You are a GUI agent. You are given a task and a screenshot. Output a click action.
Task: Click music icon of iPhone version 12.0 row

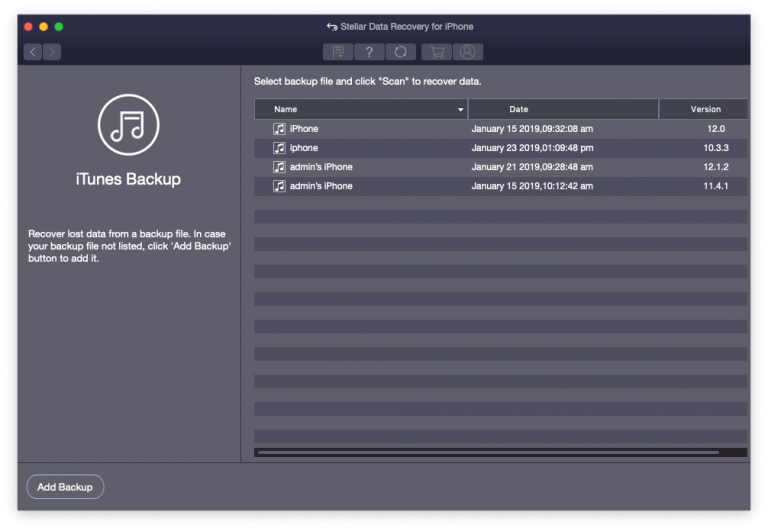(x=279, y=129)
